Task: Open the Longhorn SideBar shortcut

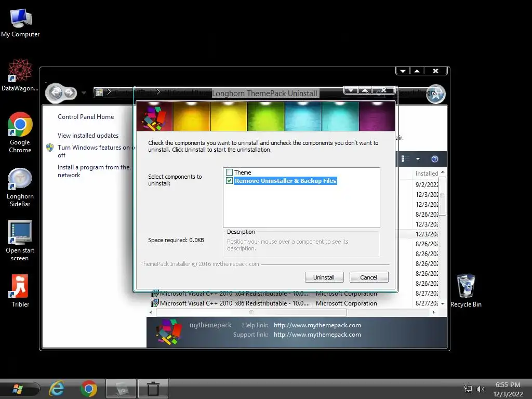Action: (20, 187)
